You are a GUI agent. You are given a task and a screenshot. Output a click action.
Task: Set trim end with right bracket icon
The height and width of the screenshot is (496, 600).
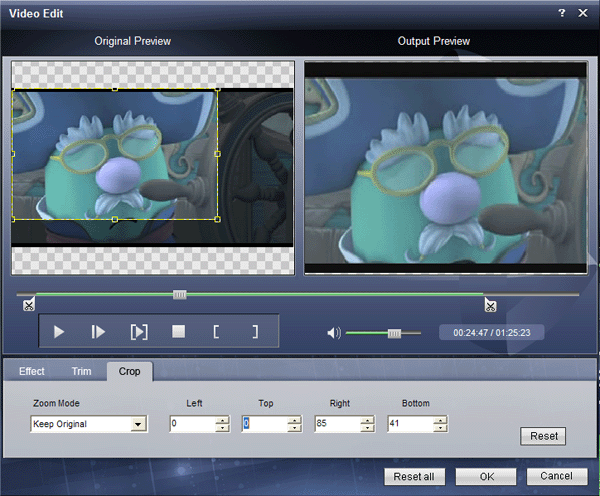click(255, 332)
